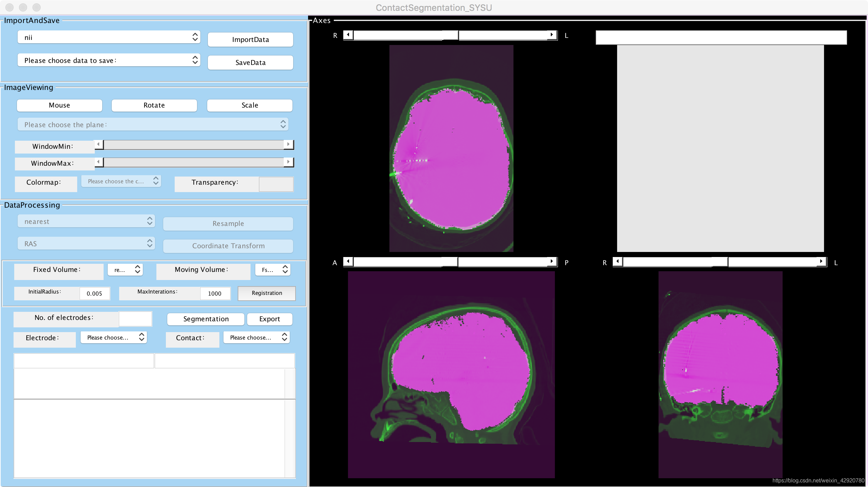Click left arrow of WindowMax slider

99,162
